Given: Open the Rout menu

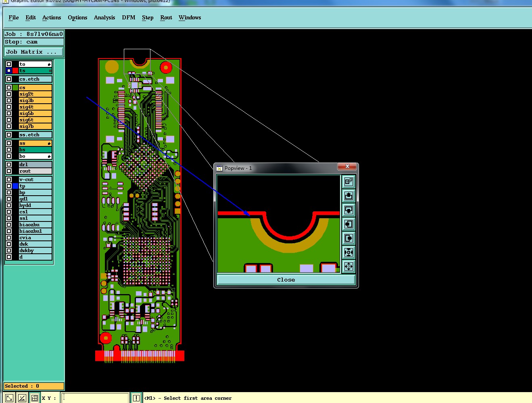Looking at the screenshot, I should [x=166, y=17].
